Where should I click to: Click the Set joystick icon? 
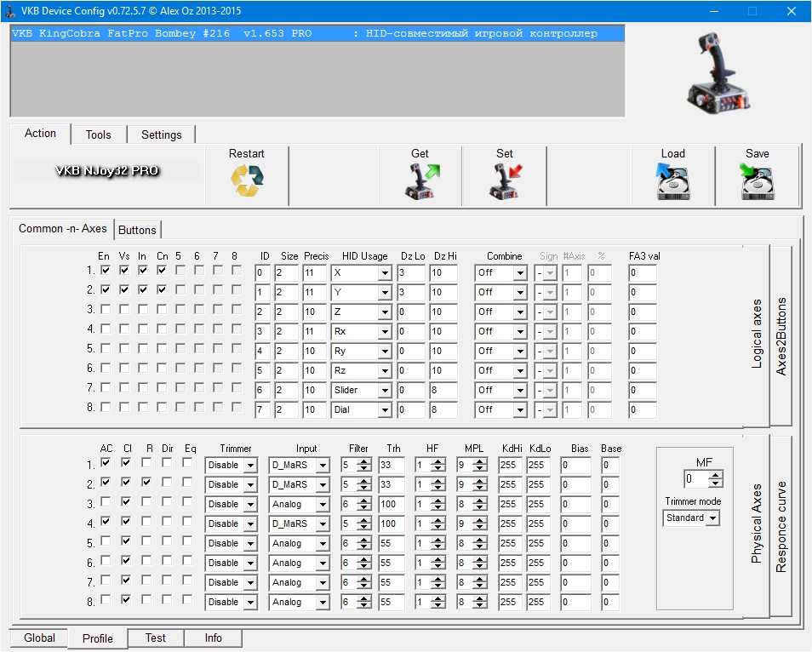505,181
